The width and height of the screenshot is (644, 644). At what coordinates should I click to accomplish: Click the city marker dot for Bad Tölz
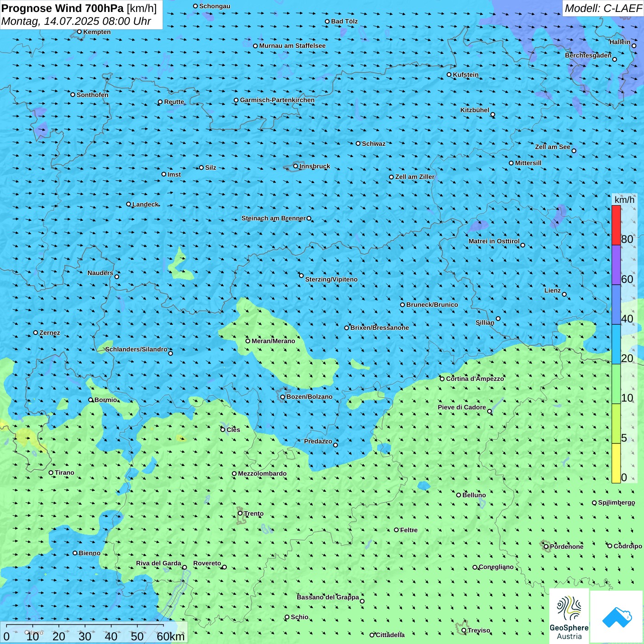pyautogui.click(x=327, y=21)
